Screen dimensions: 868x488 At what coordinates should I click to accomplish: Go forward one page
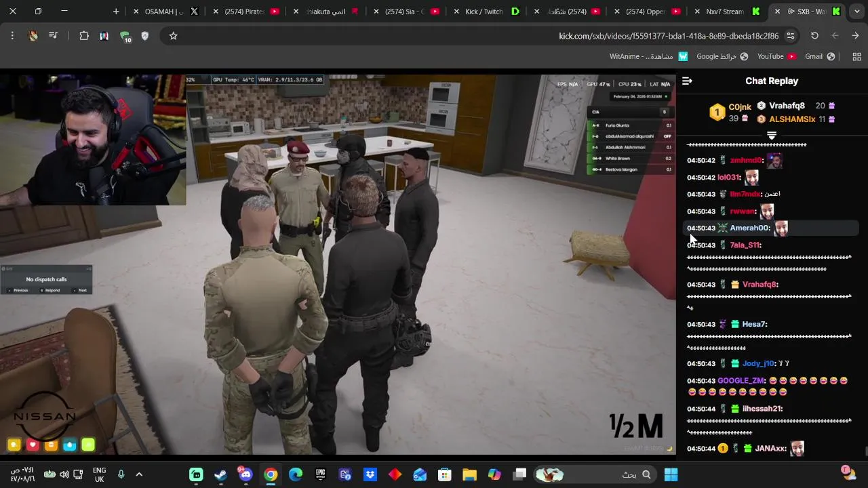click(835, 36)
